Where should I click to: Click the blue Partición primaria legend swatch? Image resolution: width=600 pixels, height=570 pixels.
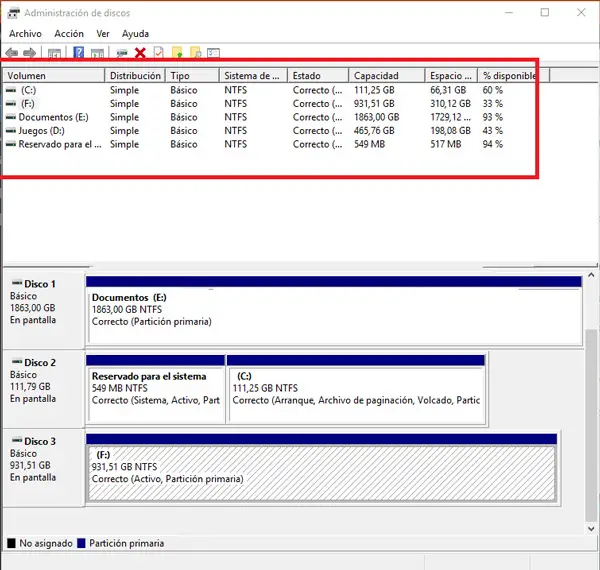tap(81, 543)
